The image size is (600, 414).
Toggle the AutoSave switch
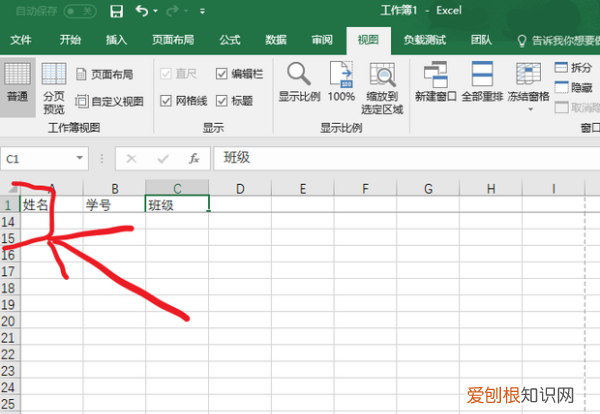point(80,11)
